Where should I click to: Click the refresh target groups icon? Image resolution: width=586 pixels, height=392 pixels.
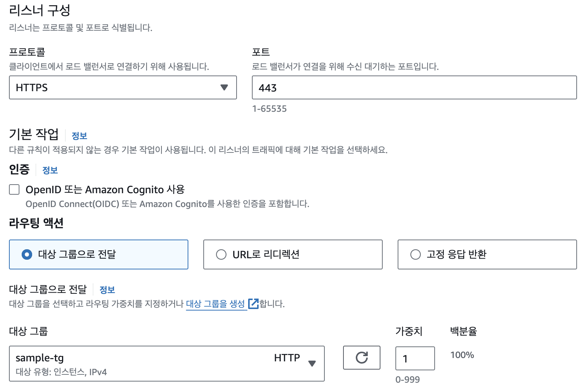pyautogui.click(x=361, y=358)
